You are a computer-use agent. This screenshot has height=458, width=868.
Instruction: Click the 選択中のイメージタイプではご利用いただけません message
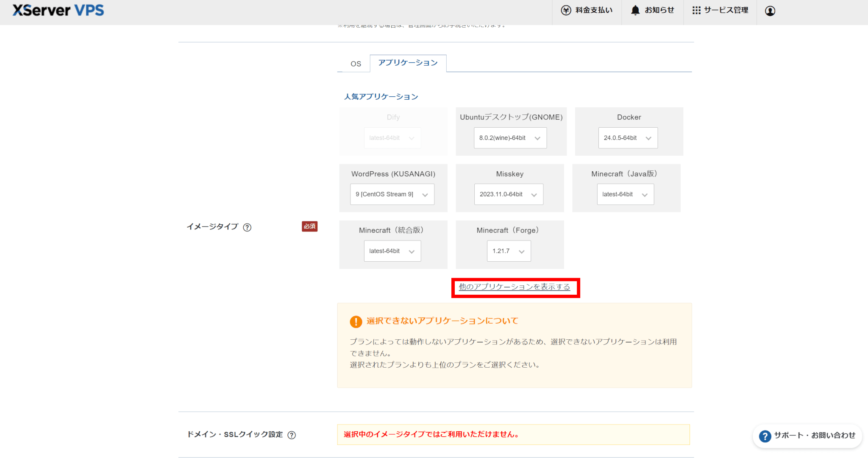tap(431, 434)
